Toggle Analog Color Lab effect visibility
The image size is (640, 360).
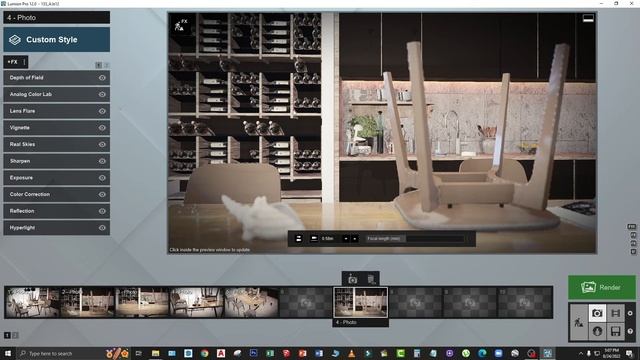102,94
